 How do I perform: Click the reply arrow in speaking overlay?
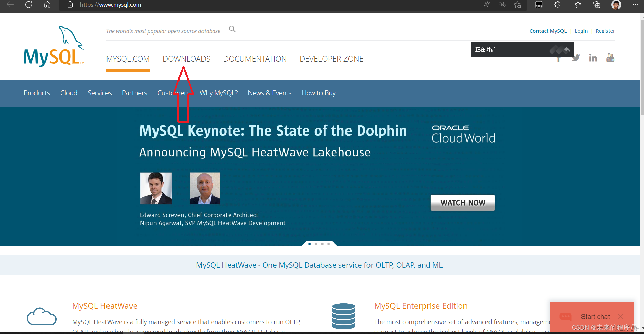pos(567,50)
